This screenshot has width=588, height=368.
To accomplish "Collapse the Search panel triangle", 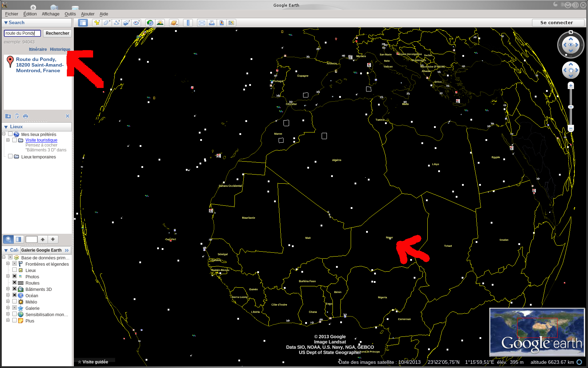I will [6, 23].
